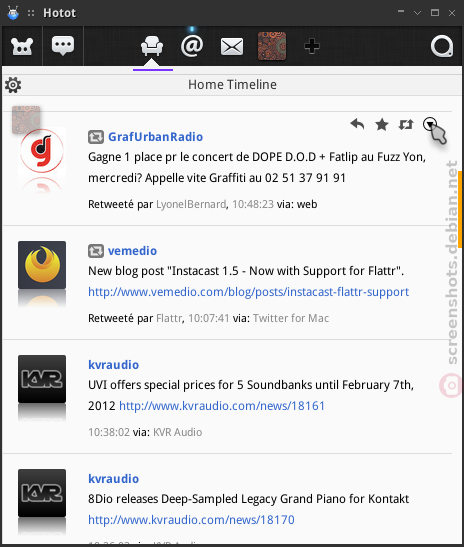464x547 pixels.
Task: Open the kvraudio.com/news/18161 link
Action: pos(222,406)
